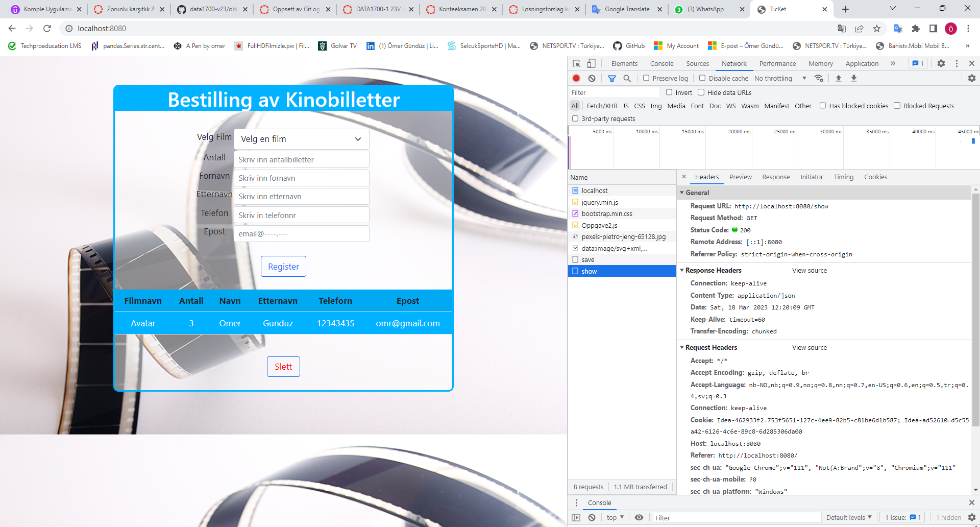Open the network request search

tap(627, 78)
